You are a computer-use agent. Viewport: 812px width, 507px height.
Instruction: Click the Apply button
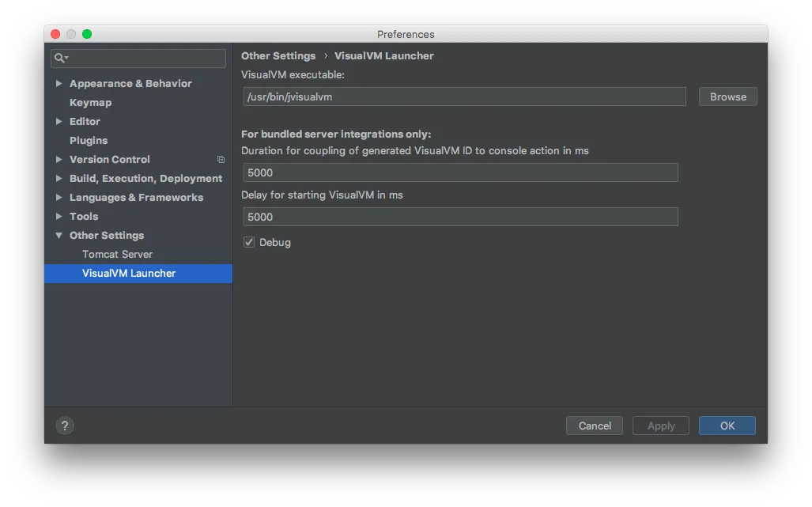point(661,426)
